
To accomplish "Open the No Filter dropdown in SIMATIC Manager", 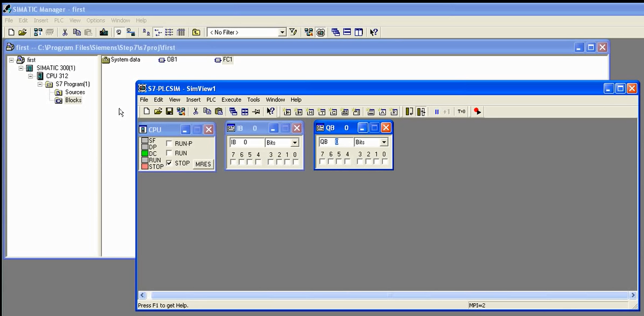I will click(282, 32).
